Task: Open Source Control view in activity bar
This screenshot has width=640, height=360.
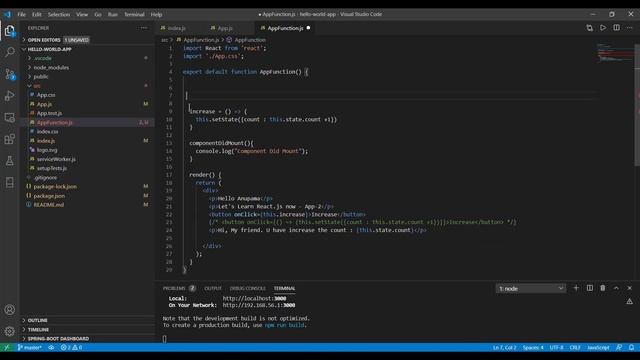Action: pos(10,74)
